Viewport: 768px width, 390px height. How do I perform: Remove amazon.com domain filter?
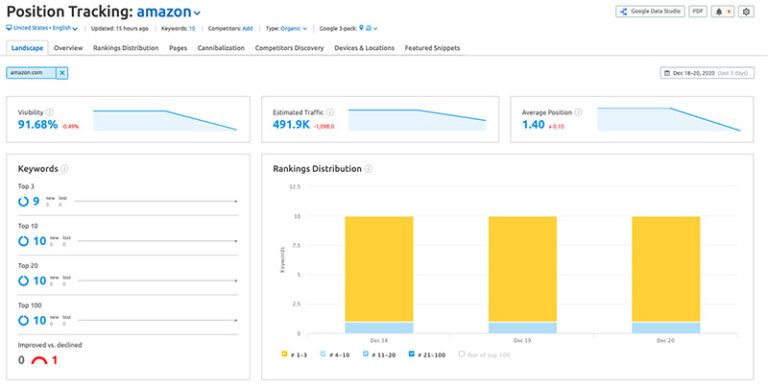62,73
